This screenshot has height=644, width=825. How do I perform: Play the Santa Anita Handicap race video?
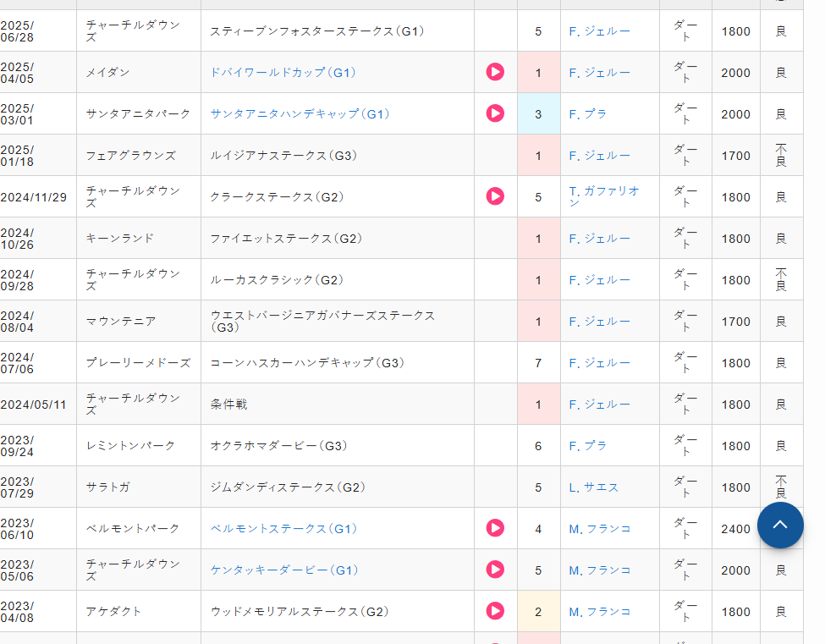tap(495, 113)
